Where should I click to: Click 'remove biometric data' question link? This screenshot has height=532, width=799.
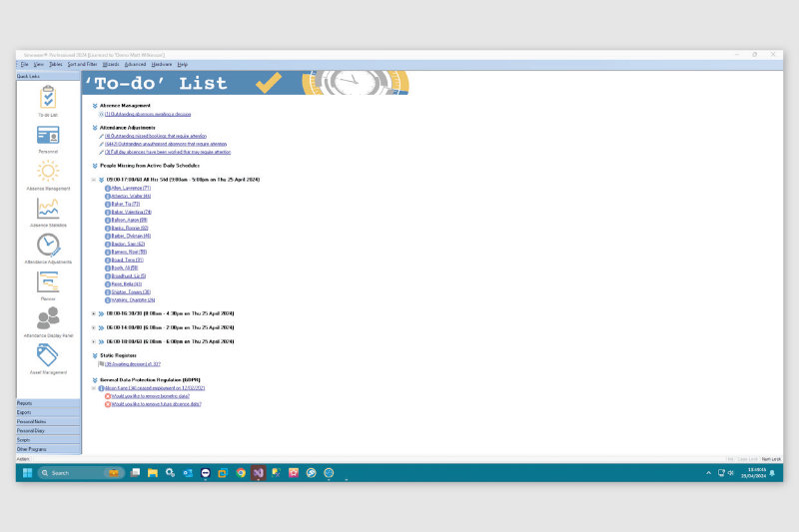150,396
